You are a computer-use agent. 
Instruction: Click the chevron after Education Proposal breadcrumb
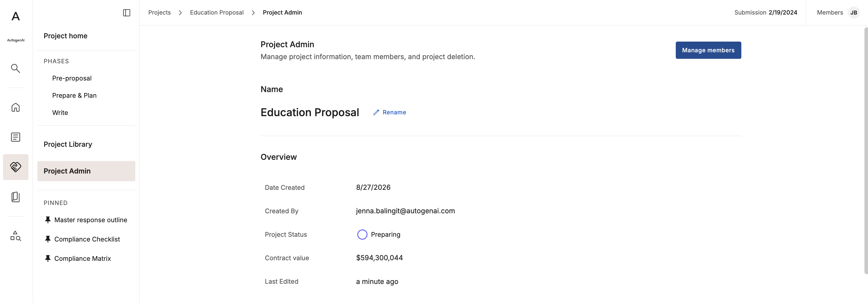[x=253, y=13]
